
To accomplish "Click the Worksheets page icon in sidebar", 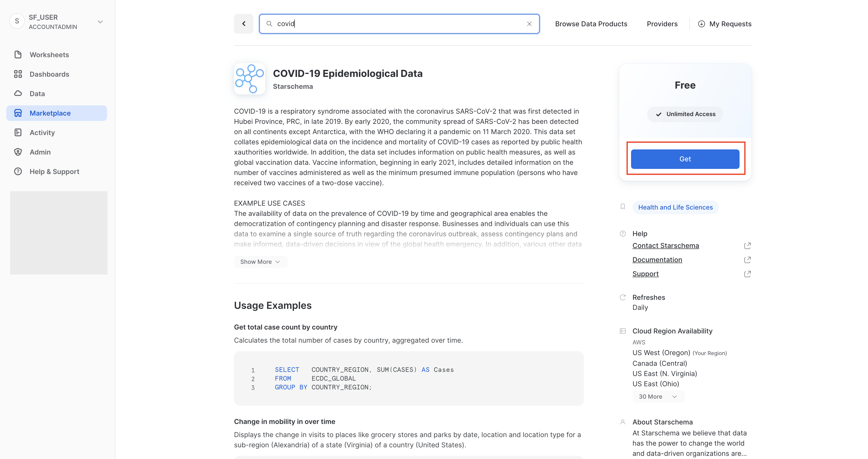I will (18, 55).
